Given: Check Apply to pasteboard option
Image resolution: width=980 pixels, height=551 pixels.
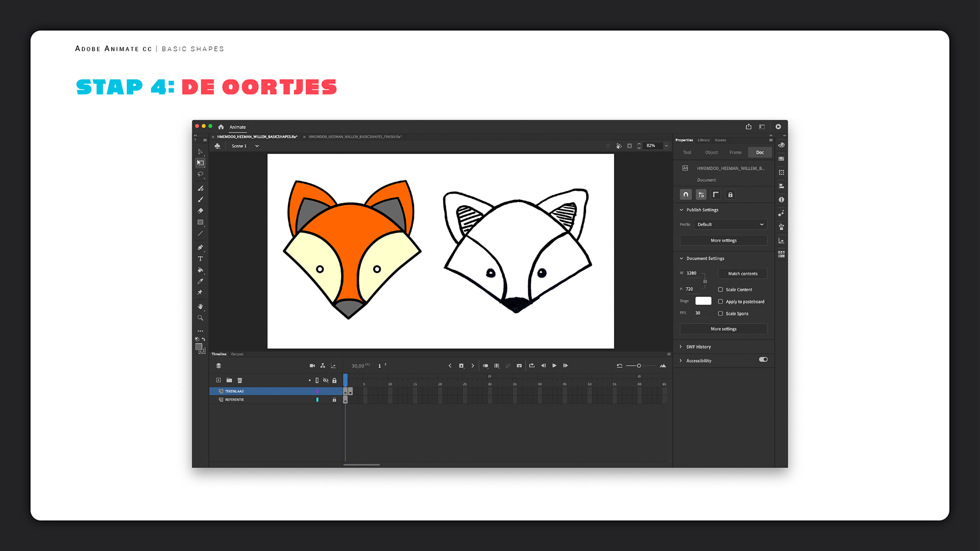Looking at the screenshot, I should (x=720, y=302).
